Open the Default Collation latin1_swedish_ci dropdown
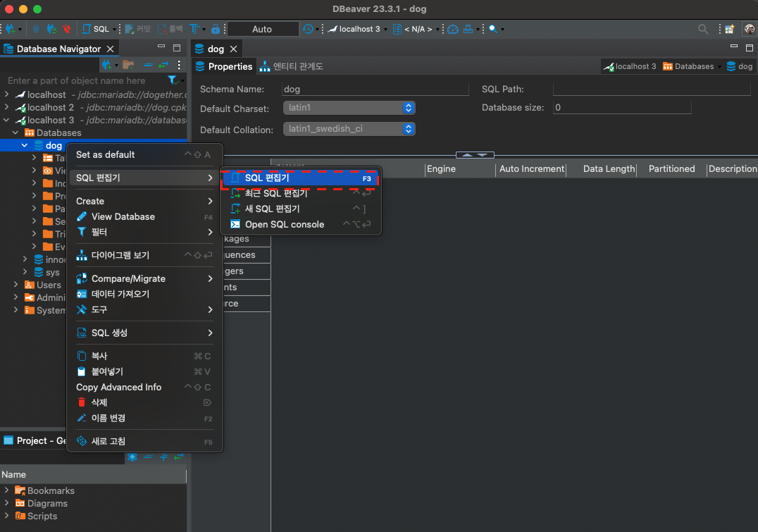Image resolution: width=758 pixels, height=532 pixels. (x=349, y=129)
